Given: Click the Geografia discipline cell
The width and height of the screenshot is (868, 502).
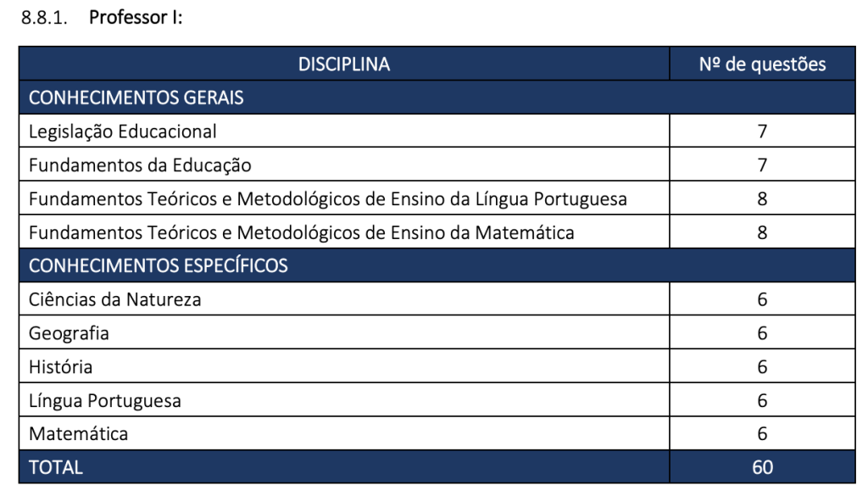Looking at the screenshot, I should [x=69, y=333].
